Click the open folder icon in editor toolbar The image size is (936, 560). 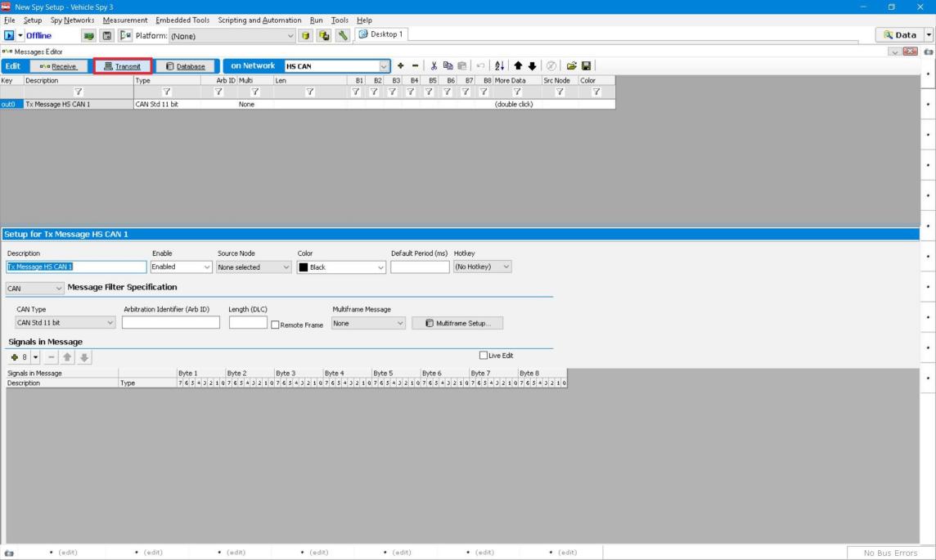pyautogui.click(x=572, y=66)
